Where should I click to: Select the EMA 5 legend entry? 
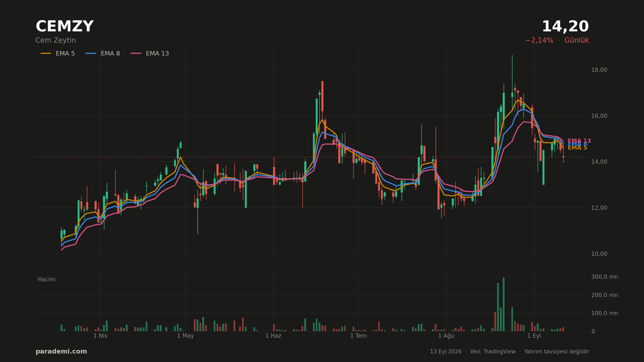click(58, 53)
